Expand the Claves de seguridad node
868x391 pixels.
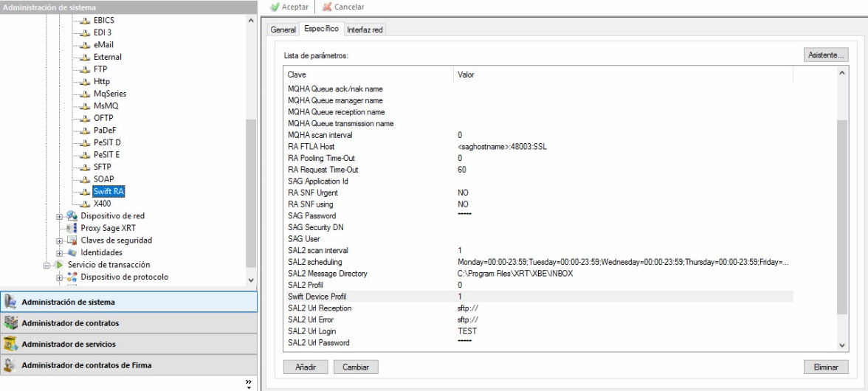pyautogui.click(x=60, y=241)
